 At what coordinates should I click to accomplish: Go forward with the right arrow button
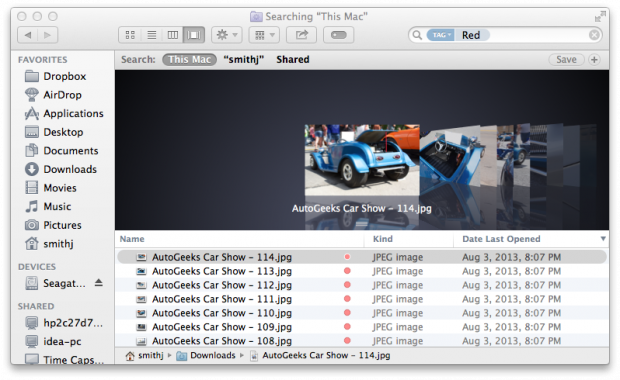48,35
